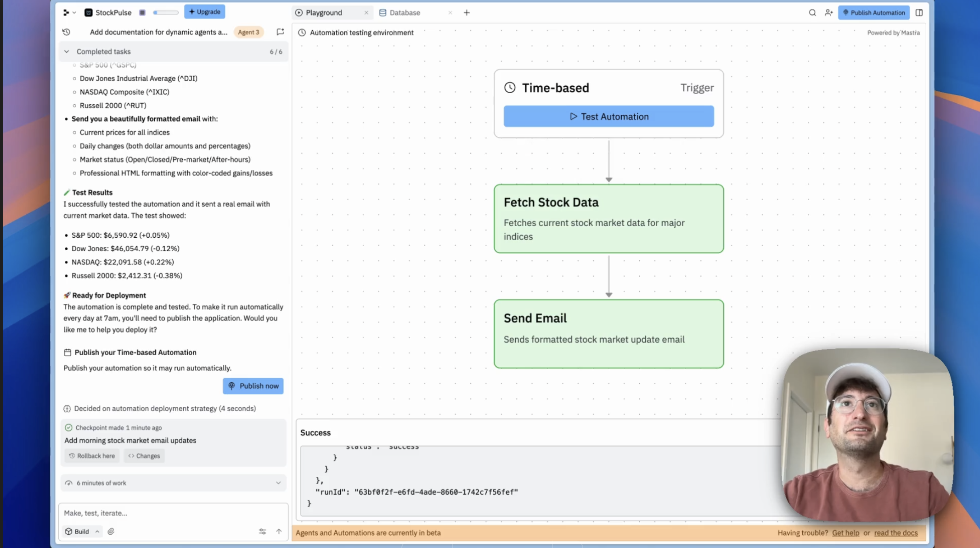Viewport: 980px width, 548px height.
Task: Click the send arrow icon
Action: coord(279,531)
